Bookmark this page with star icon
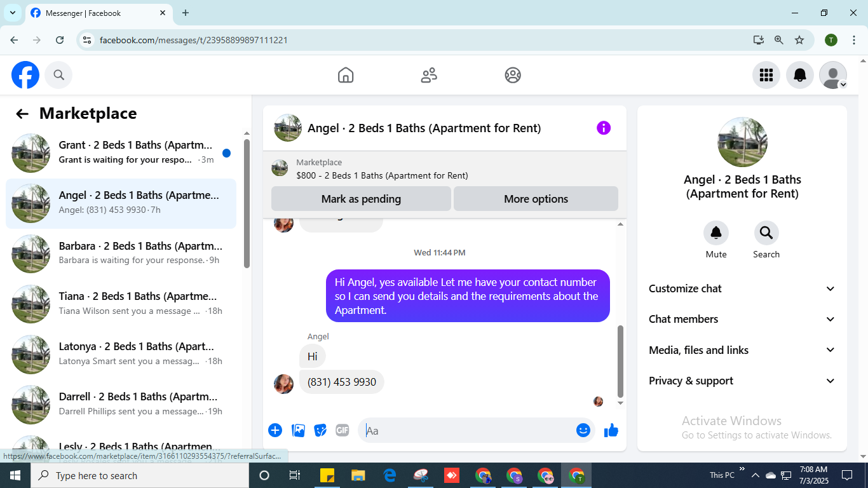The height and width of the screenshot is (488, 868). 799,40
